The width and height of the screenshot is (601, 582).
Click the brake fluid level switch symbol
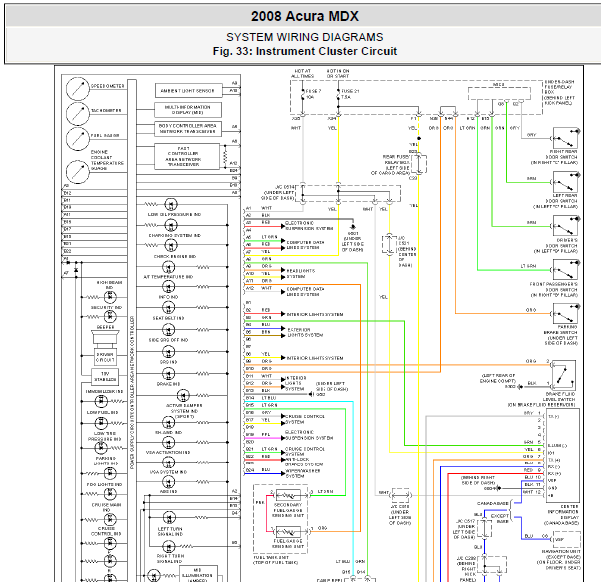point(563,375)
